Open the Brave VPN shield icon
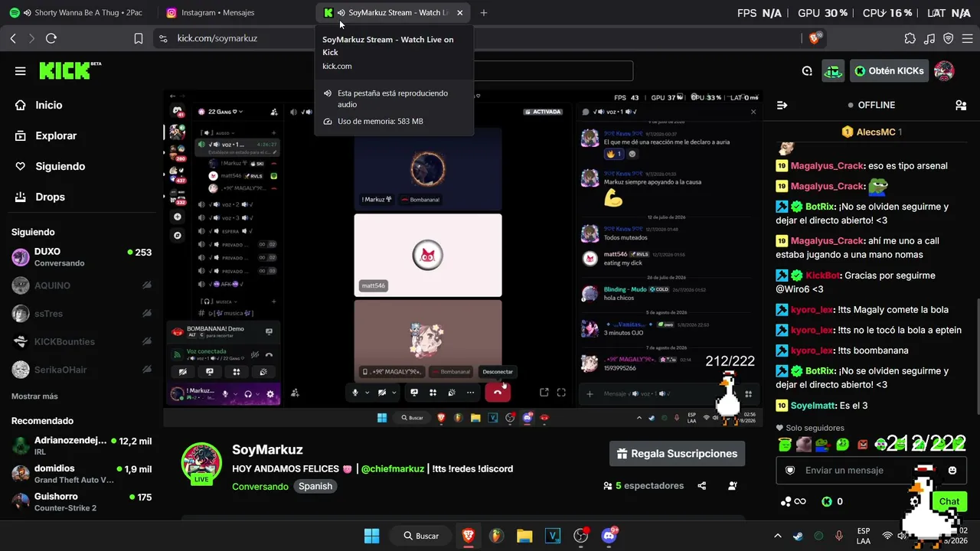The image size is (980, 551). (x=948, y=38)
